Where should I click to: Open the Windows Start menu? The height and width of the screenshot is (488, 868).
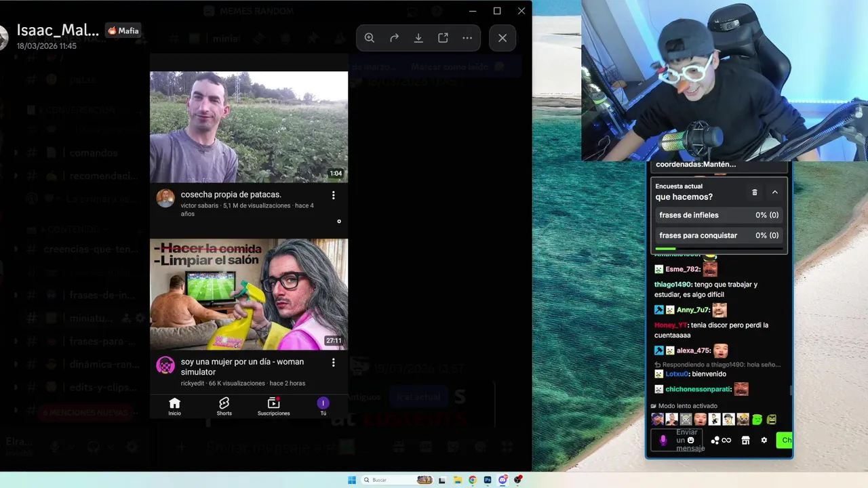point(352,480)
